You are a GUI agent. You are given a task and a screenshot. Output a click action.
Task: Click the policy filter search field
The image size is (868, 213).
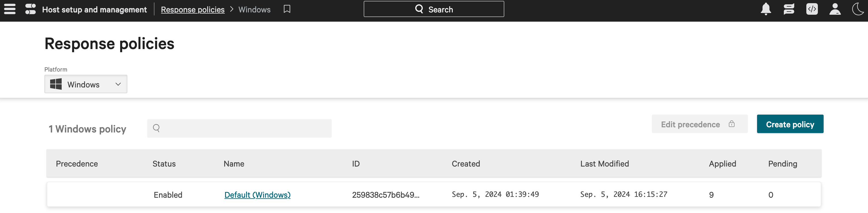pyautogui.click(x=239, y=128)
